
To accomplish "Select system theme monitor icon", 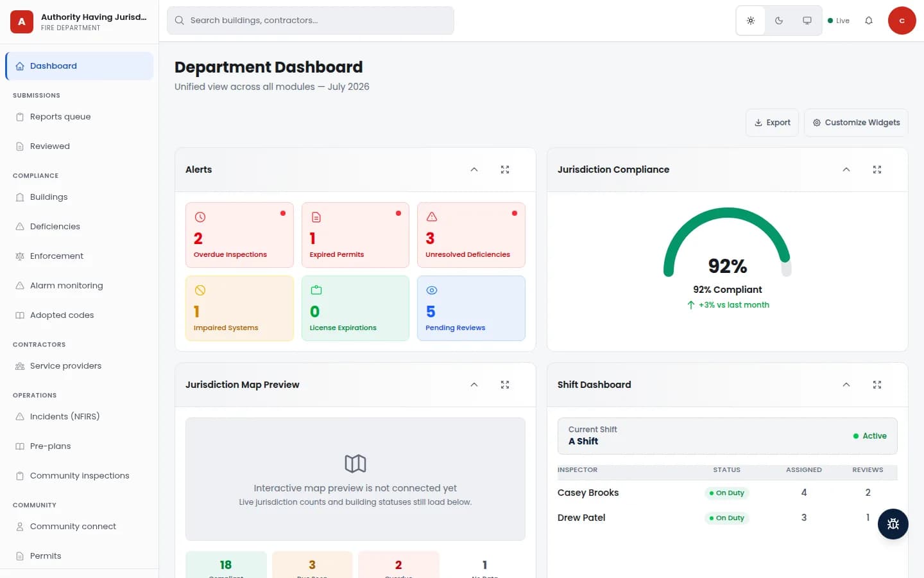I will pos(807,21).
